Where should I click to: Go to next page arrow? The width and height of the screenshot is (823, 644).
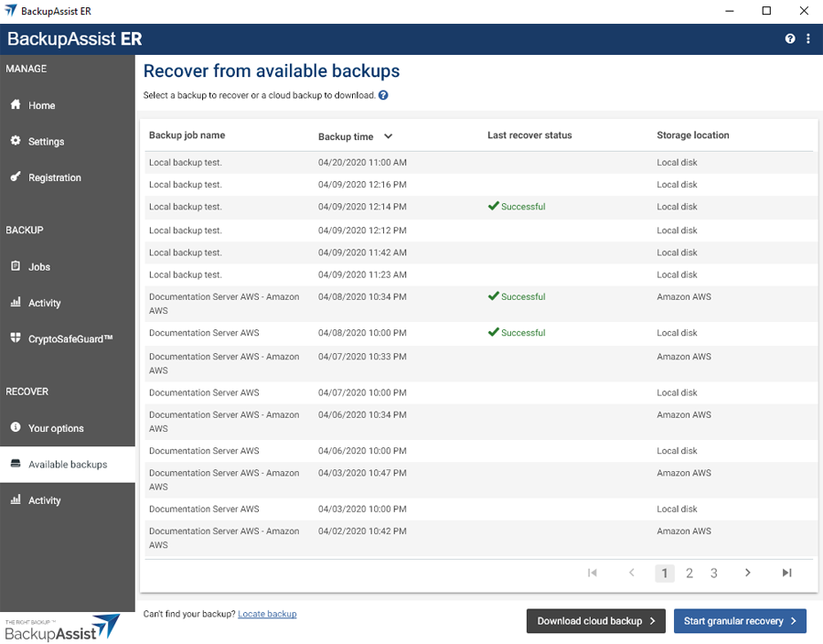point(748,573)
